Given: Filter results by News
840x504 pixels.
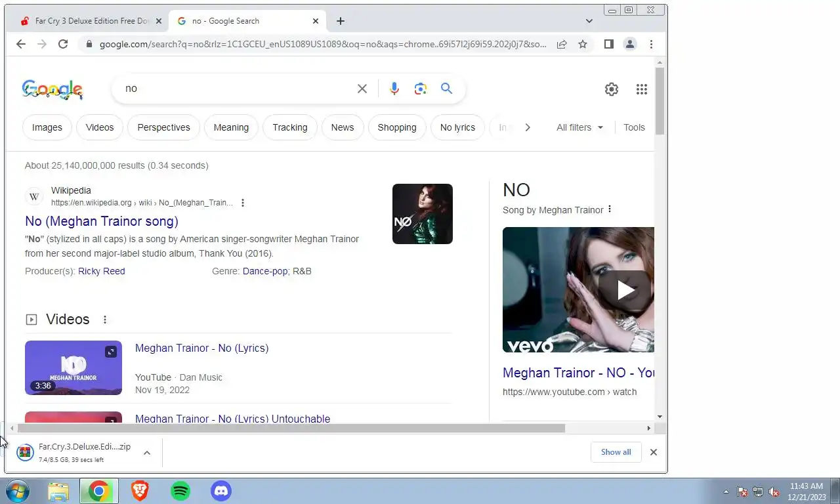Looking at the screenshot, I should pyautogui.click(x=343, y=127).
